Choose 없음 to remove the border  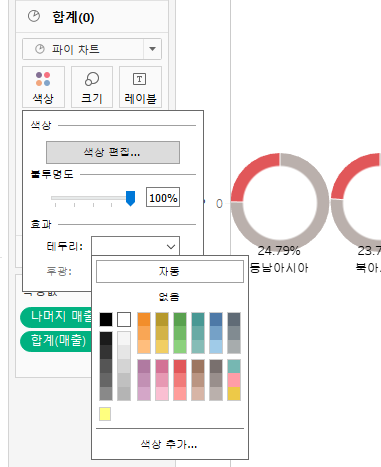(169, 296)
